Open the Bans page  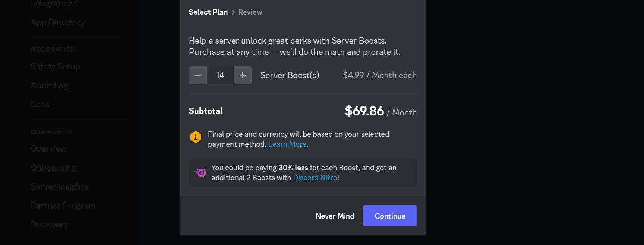[x=40, y=104]
